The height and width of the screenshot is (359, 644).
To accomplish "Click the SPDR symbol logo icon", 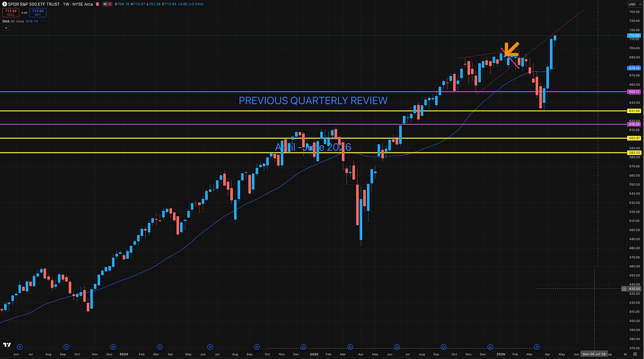I will (4, 4).
